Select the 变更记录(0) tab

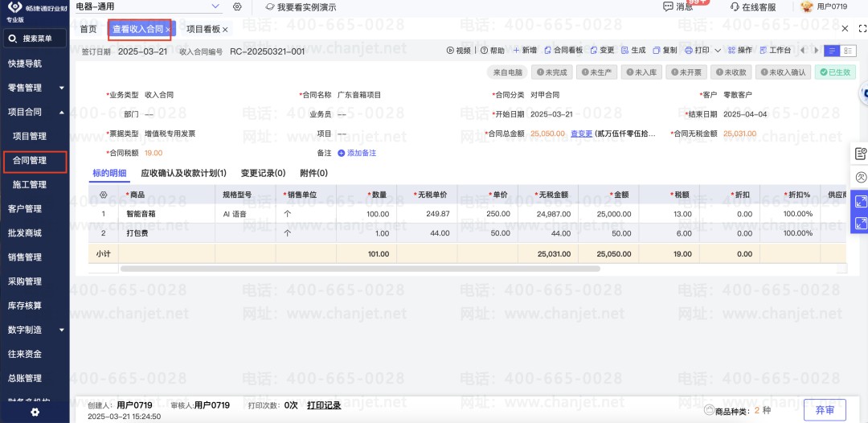[x=264, y=173]
